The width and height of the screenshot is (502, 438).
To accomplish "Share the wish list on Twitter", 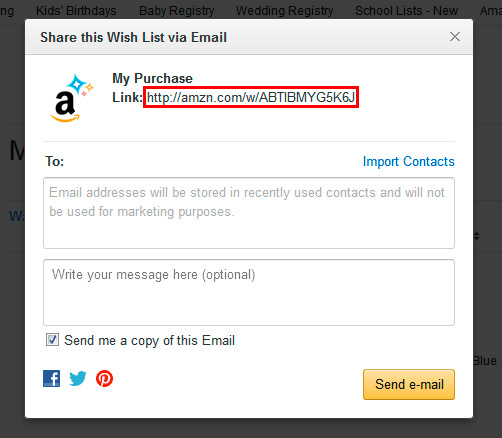I will [78, 379].
